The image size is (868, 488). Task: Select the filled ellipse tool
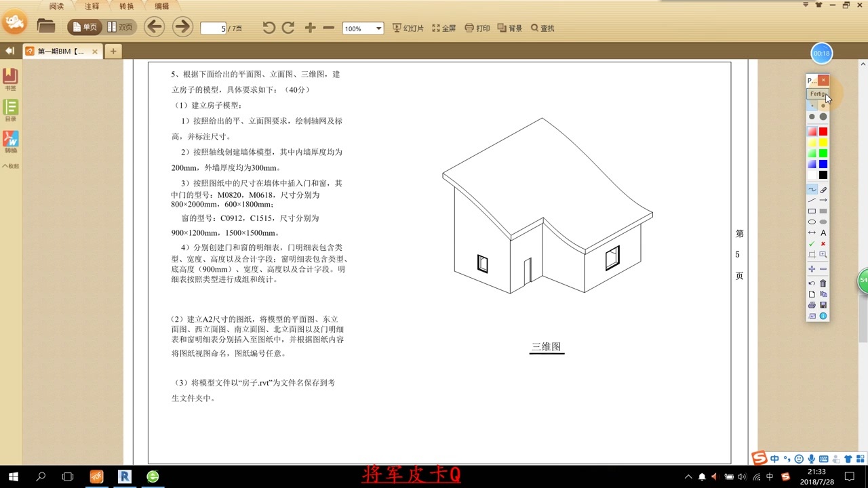coord(823,222)
